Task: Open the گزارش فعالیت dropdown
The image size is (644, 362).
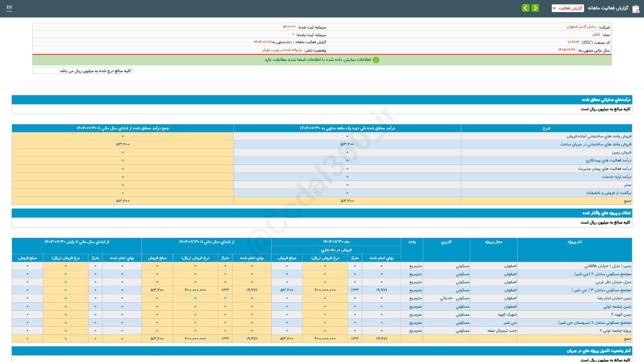Action: tap(568, 8)
